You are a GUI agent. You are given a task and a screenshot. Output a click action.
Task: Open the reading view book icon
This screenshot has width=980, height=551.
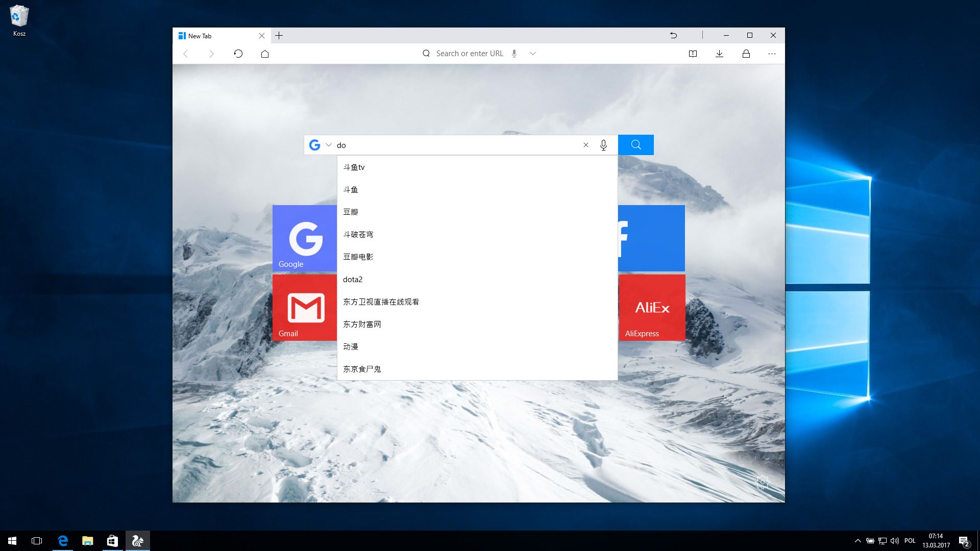(x=693, y=54)
